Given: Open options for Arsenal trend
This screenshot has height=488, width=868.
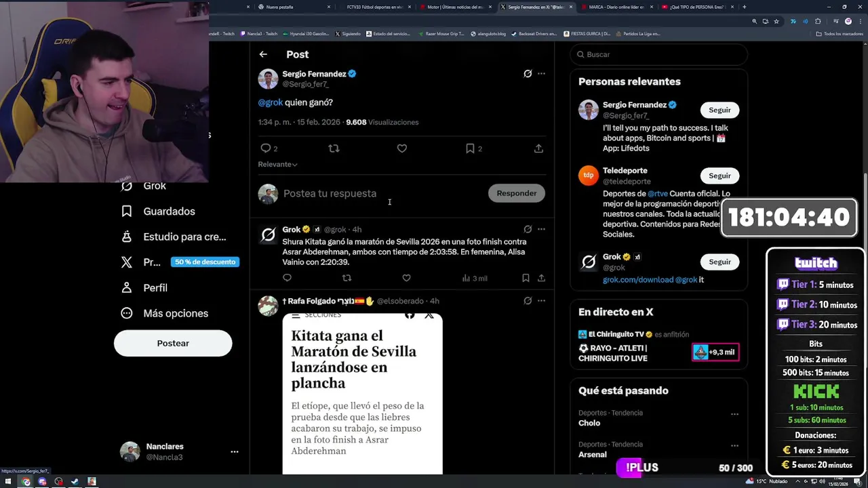Looking at the screenshot, I should [x=734, y=445].
